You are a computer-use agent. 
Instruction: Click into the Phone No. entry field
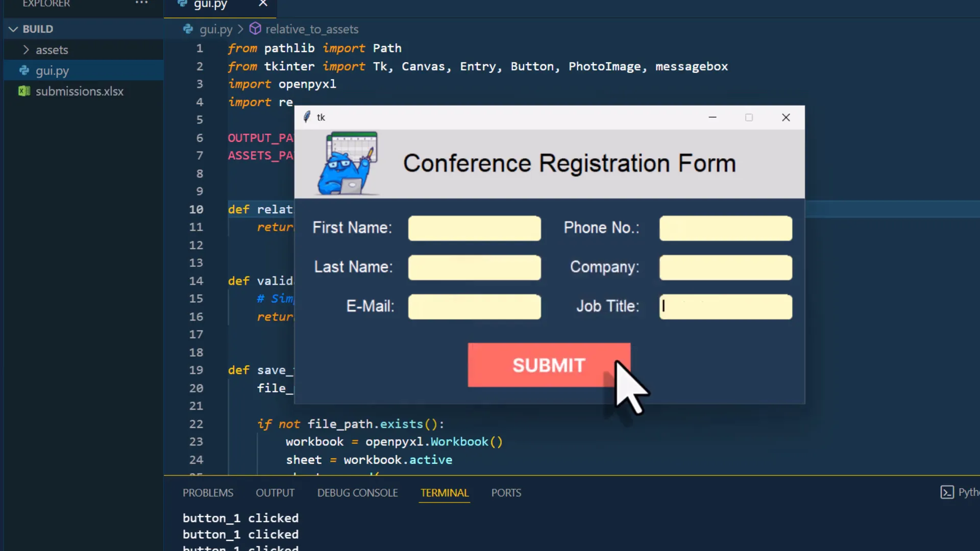[725, 228]
